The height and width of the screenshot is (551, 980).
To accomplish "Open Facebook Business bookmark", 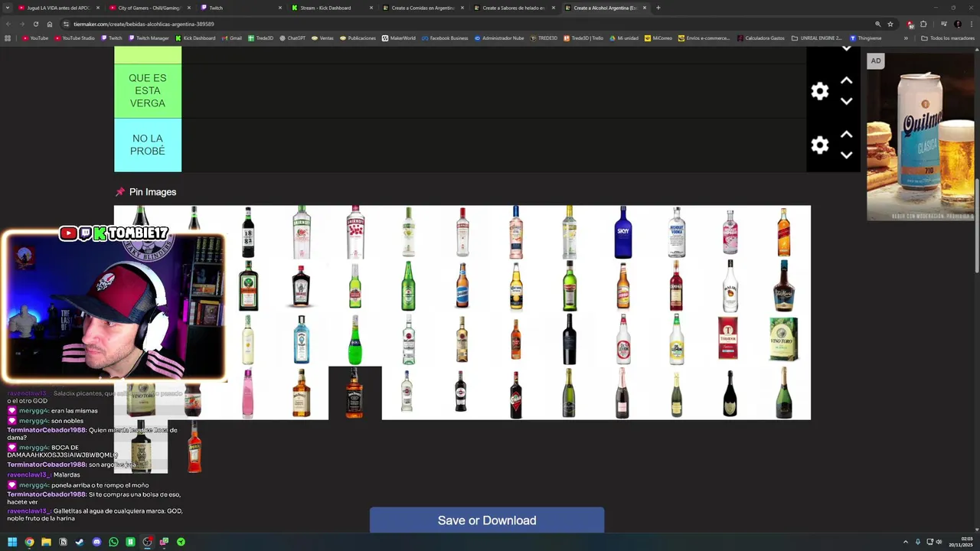I will (445, 38).
